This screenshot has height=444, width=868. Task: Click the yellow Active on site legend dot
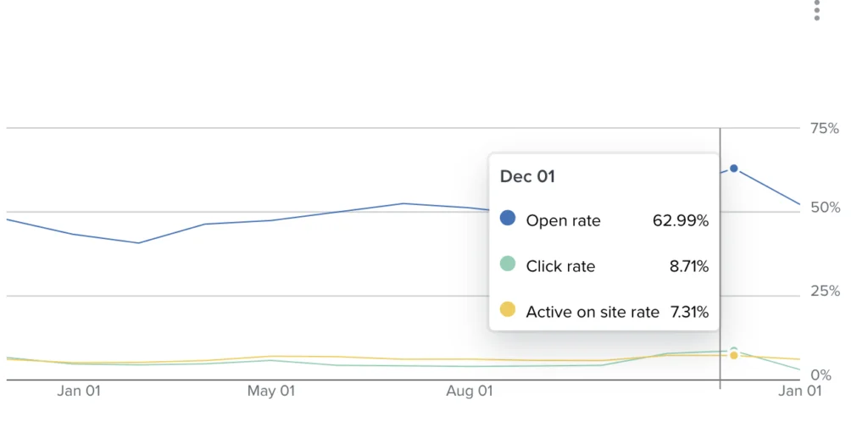(x=508, y=310)
